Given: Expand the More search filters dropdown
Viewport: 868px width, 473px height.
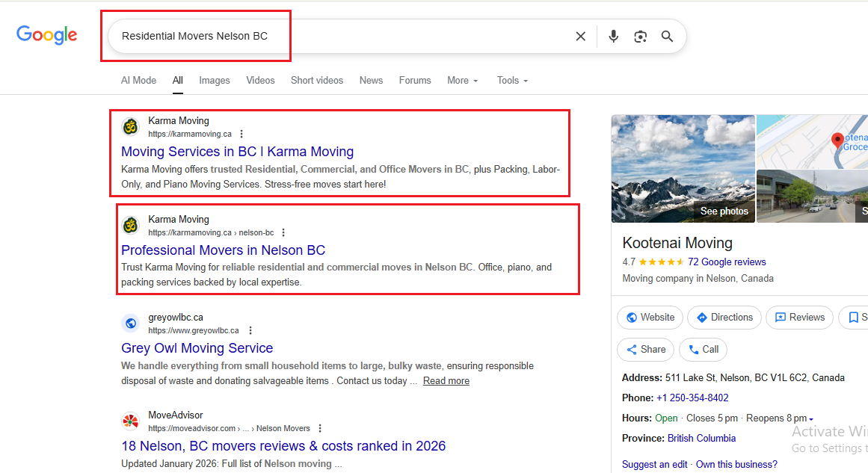Looking at the screenshot, I should [462, 81].
